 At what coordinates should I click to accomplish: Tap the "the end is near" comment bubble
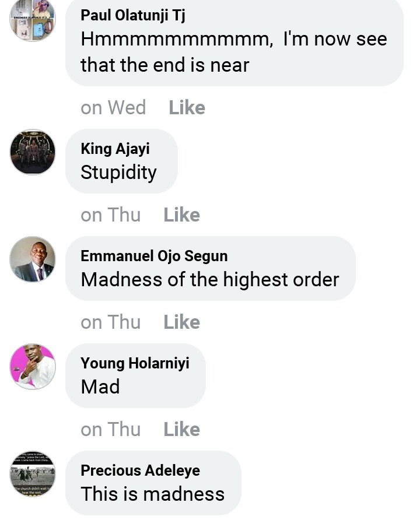click(233, 52)
